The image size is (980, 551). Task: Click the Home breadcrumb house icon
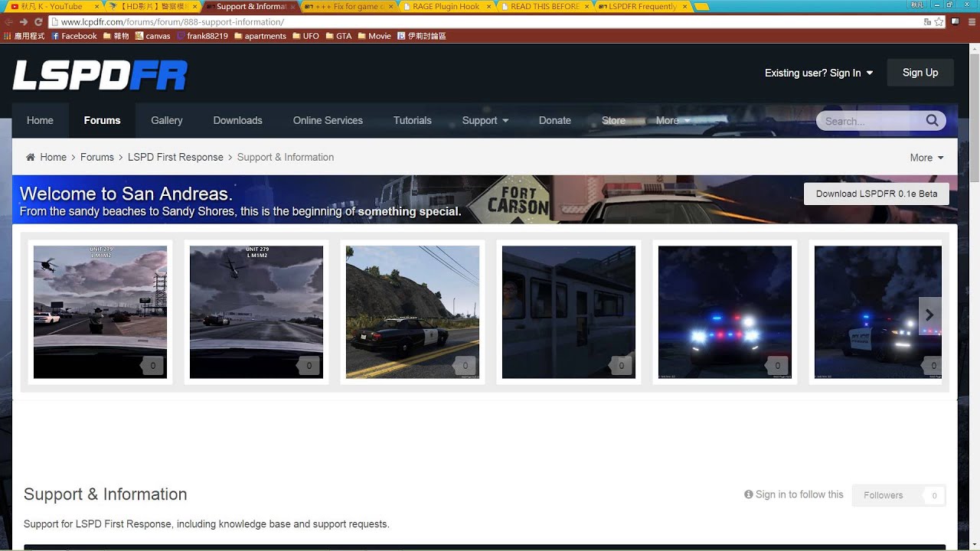[x=30, y=157]
